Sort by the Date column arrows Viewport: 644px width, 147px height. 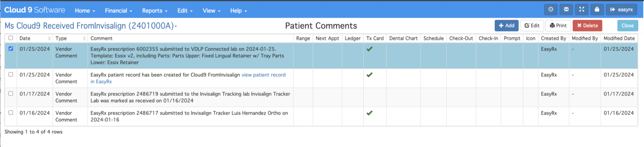49,38
